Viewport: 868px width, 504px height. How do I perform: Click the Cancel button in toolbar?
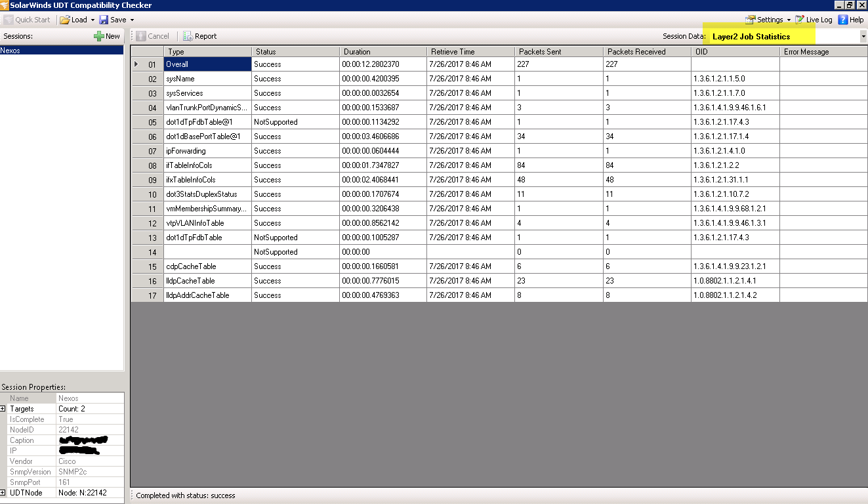(x=153, y=36)
